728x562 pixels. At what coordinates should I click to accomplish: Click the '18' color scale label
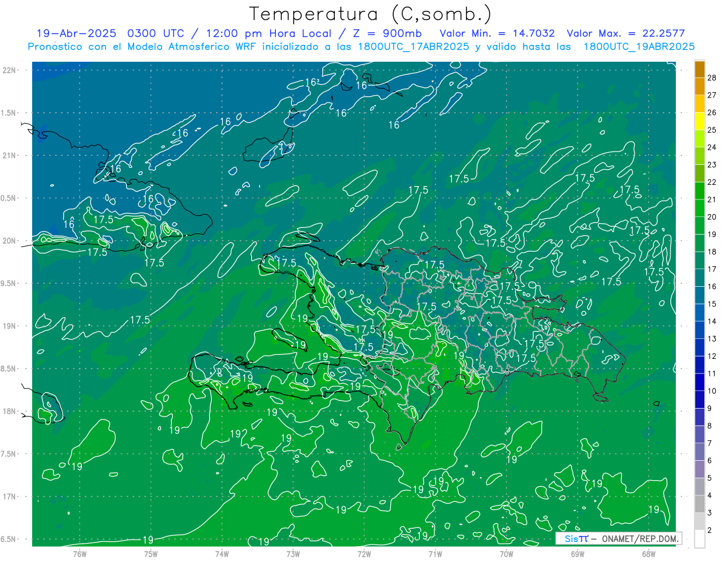point(712,252)
